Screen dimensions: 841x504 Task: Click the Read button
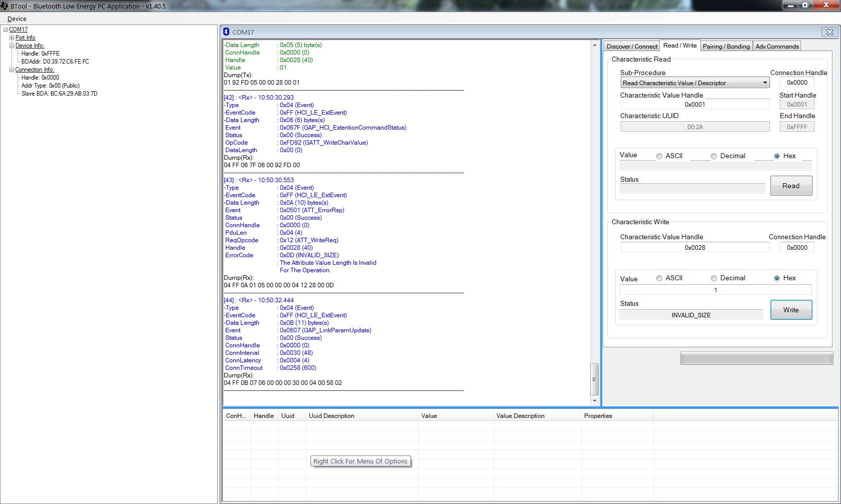791,186
